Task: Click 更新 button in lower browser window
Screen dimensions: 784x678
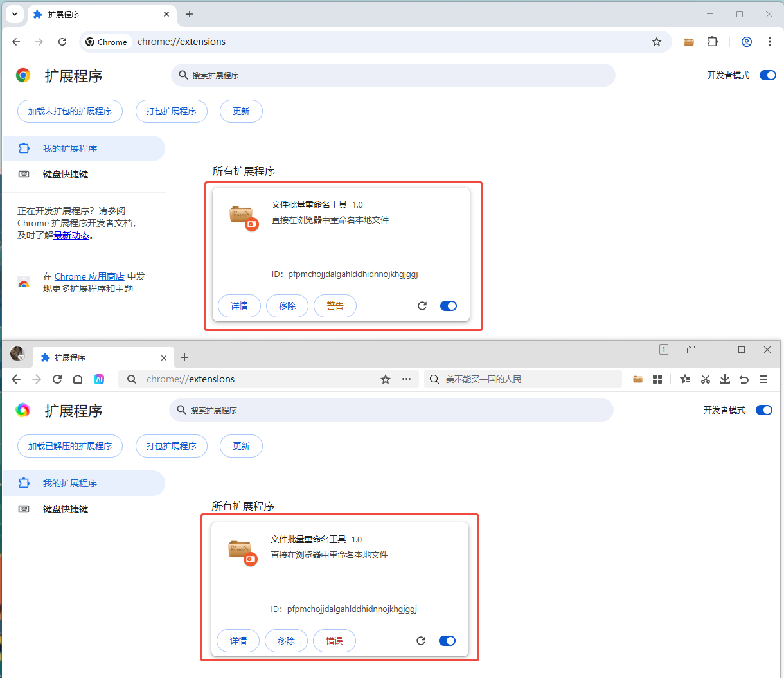Action: [x=241, y=446]
